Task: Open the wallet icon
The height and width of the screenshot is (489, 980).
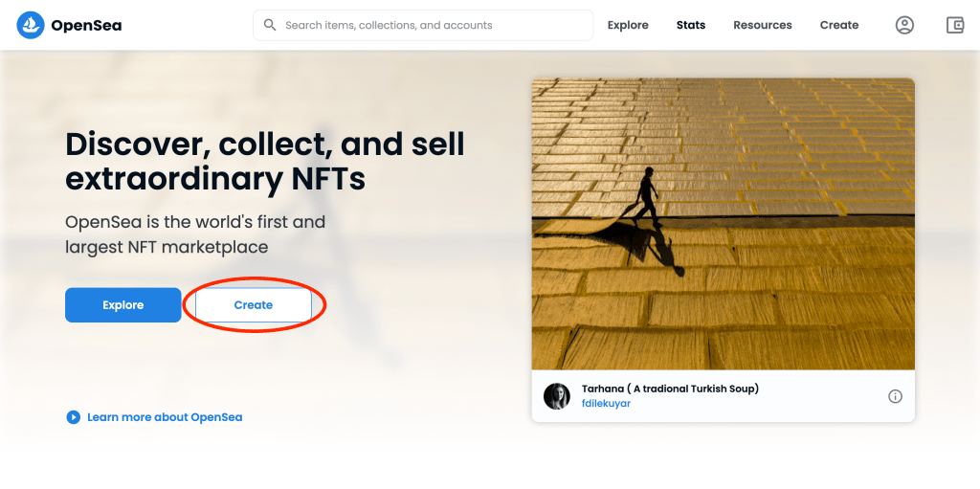Action: click(x=955, y=25)
